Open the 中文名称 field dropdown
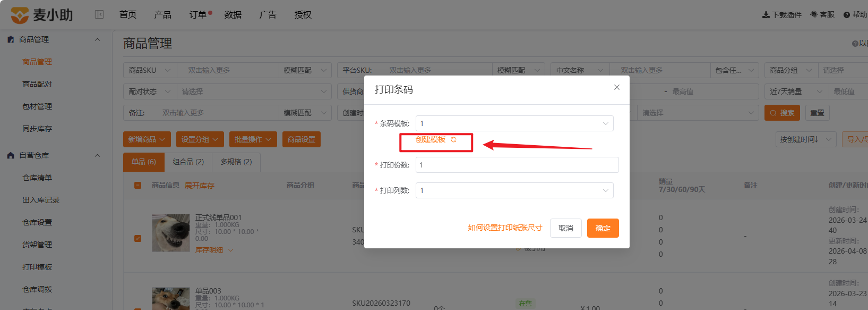 click(580, 70)
